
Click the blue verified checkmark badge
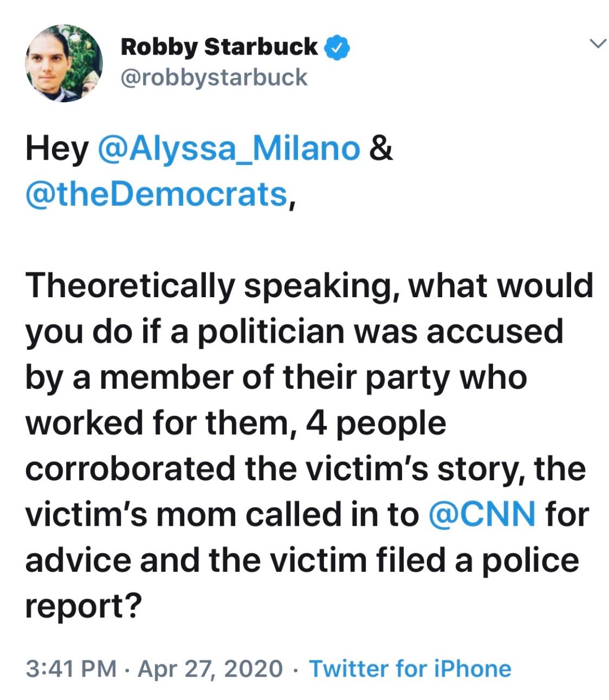[x=337, y=48]
